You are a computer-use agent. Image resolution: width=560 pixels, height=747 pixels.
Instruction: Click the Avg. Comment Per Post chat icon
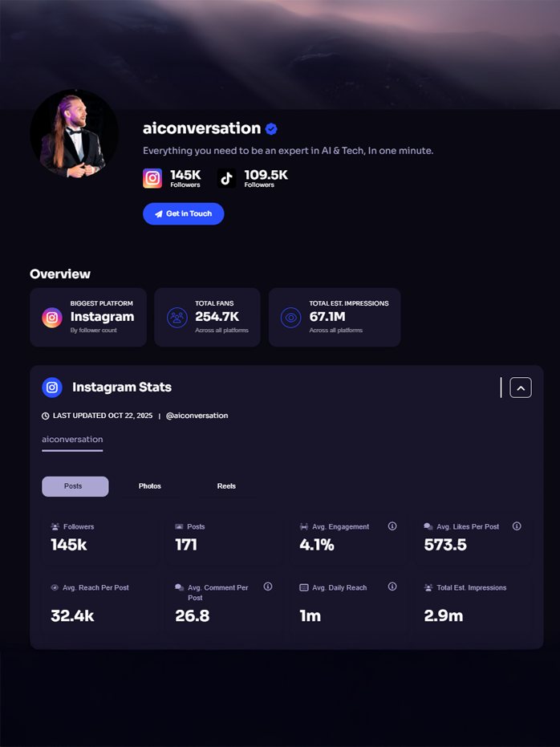pyautogui.click(x=179, y=587)
